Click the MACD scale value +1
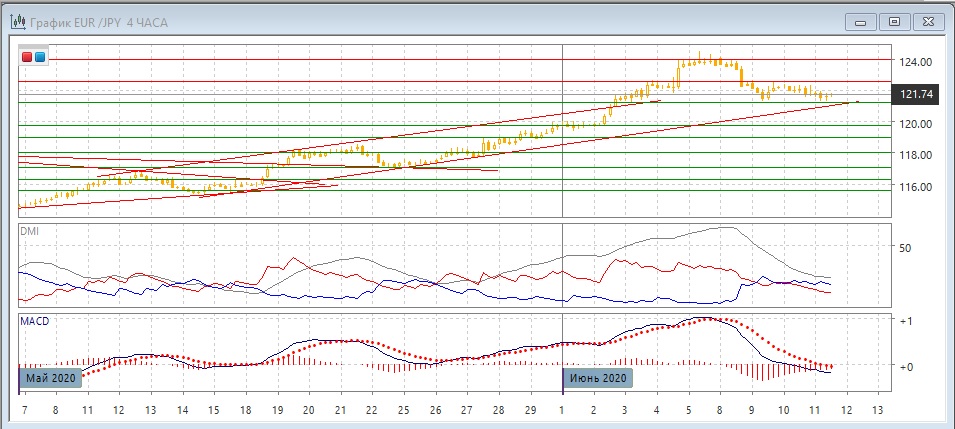Image resolution: width=955 pixels, height=429 pixels. tap(907, 321)
